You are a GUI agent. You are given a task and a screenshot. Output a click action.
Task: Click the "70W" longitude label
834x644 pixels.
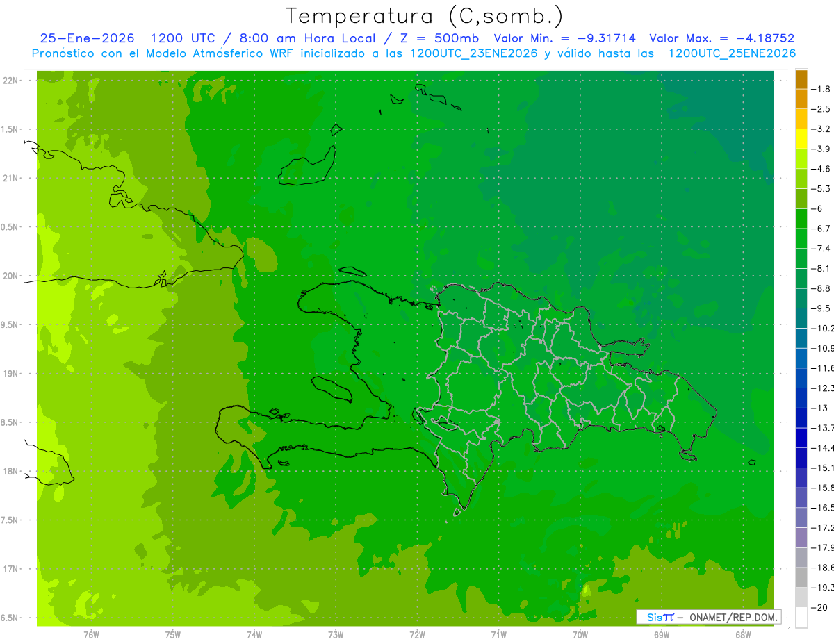[580, 635]
